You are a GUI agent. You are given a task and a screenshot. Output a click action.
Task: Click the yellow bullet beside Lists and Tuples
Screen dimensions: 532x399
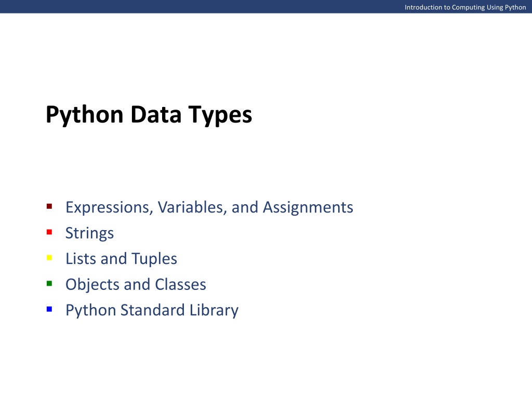(49, 258)
